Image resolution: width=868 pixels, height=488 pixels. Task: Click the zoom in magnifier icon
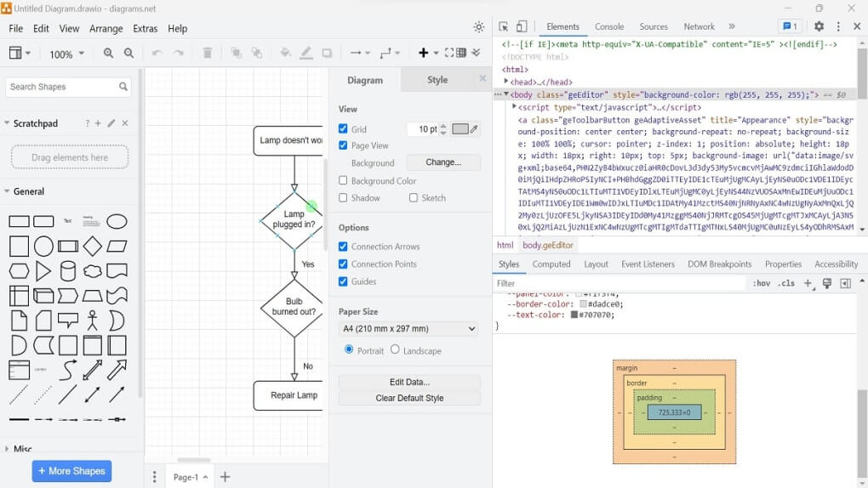click(x=108, y=54)
